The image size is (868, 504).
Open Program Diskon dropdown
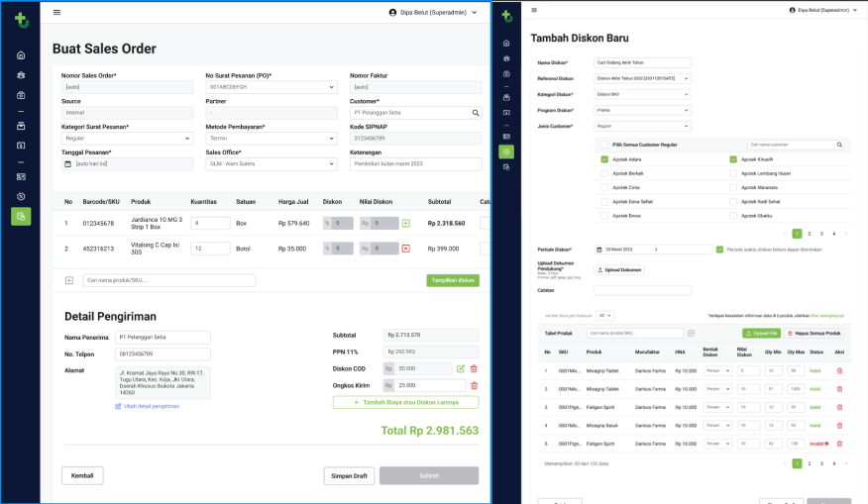pos(642,111)
